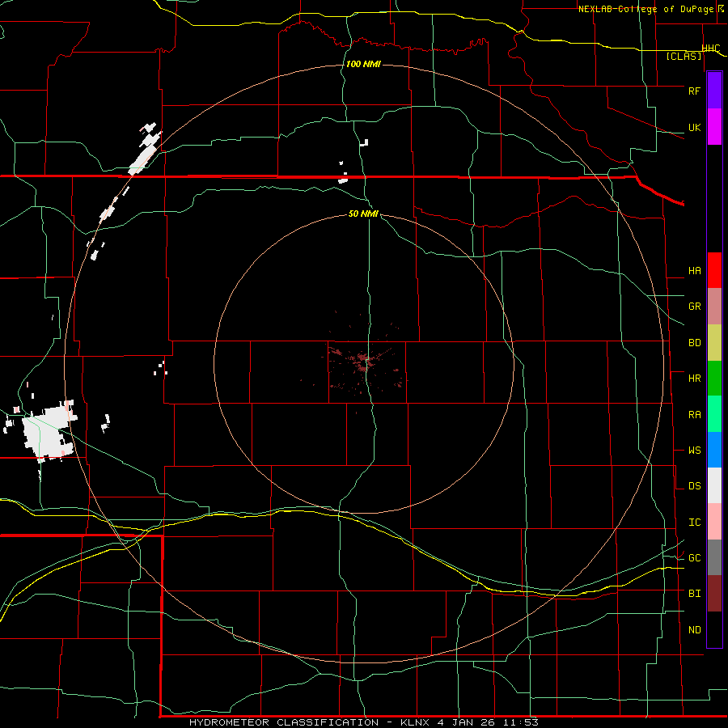Click the 11:53 timestamp
Image resolution: width=728 pixels, height=728 pixels.
520,722
